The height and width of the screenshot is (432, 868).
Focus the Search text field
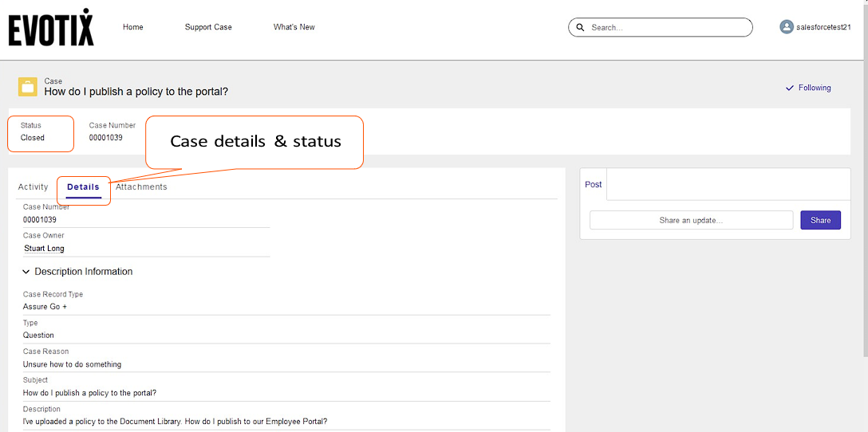(666, 28)
